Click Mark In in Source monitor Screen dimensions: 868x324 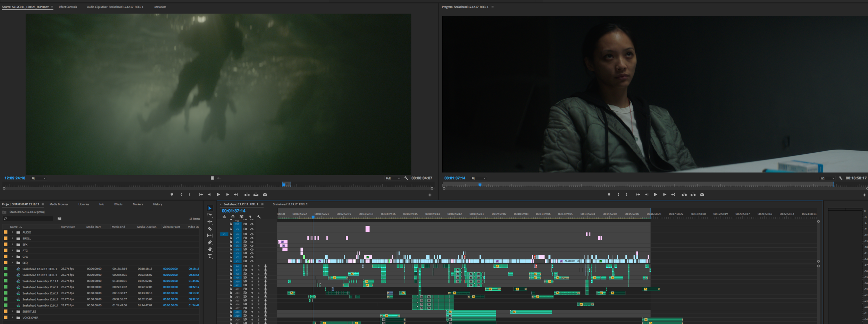tap(181, 195)
